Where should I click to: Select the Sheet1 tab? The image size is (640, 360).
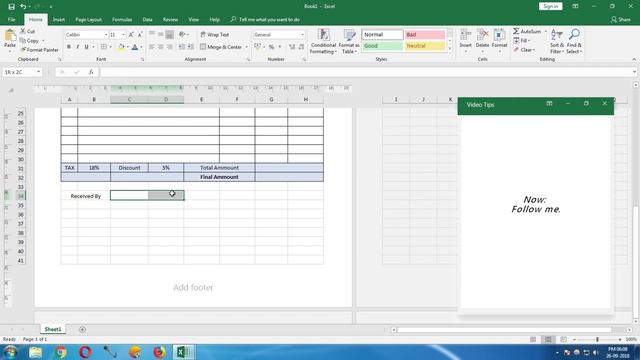coord(53,329)
